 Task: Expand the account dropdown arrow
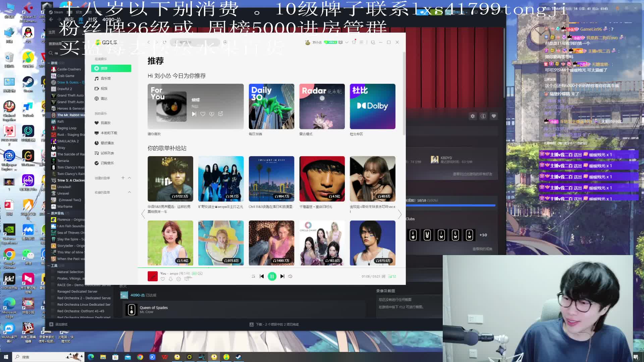(x=347, y=42)
